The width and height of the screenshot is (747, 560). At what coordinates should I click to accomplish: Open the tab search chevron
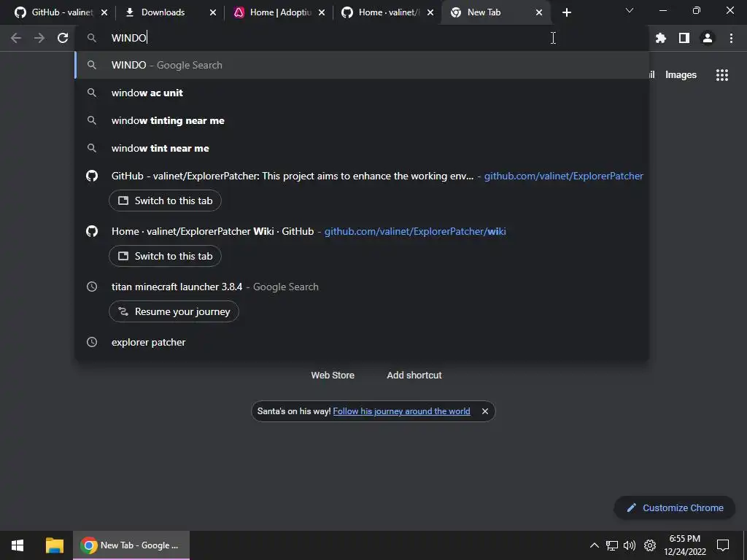tap(630, 10)
